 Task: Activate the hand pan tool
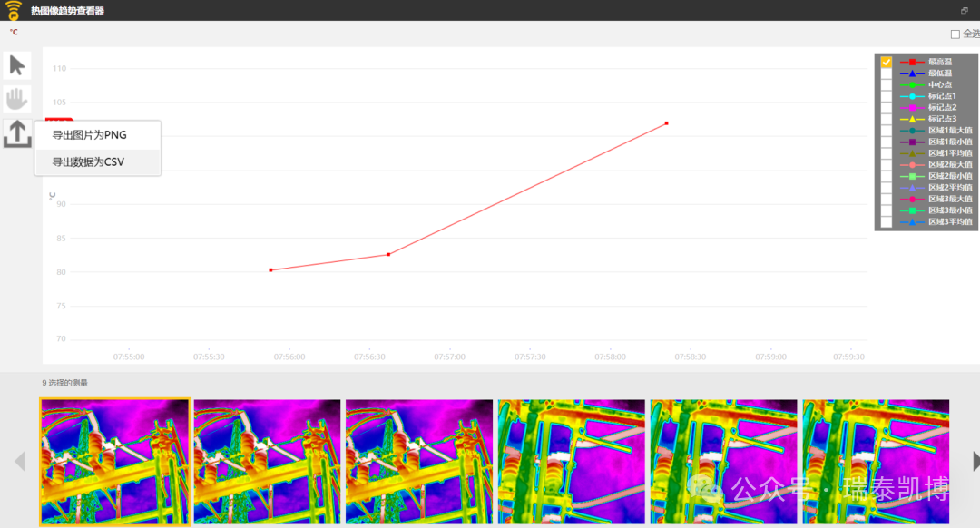click(x=17, y=99)
